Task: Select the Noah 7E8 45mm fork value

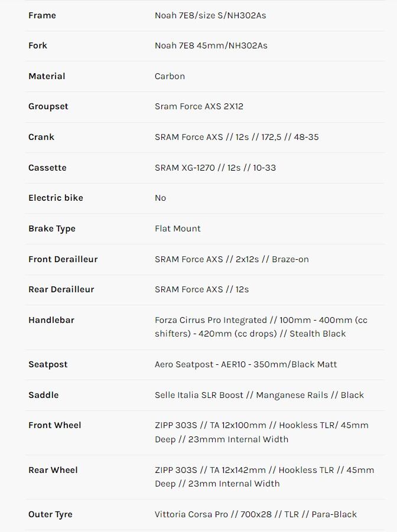Action: [211, 45]
